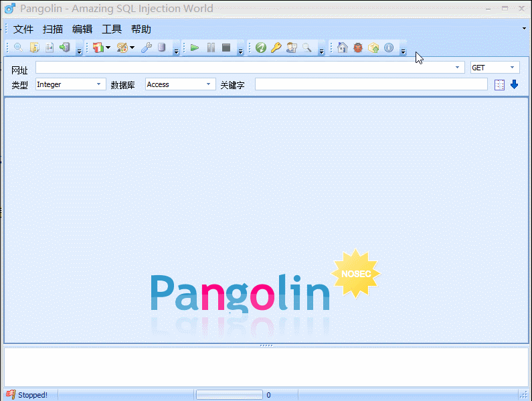
Task: Open the Access database dropdown
Action: [180, 84]
